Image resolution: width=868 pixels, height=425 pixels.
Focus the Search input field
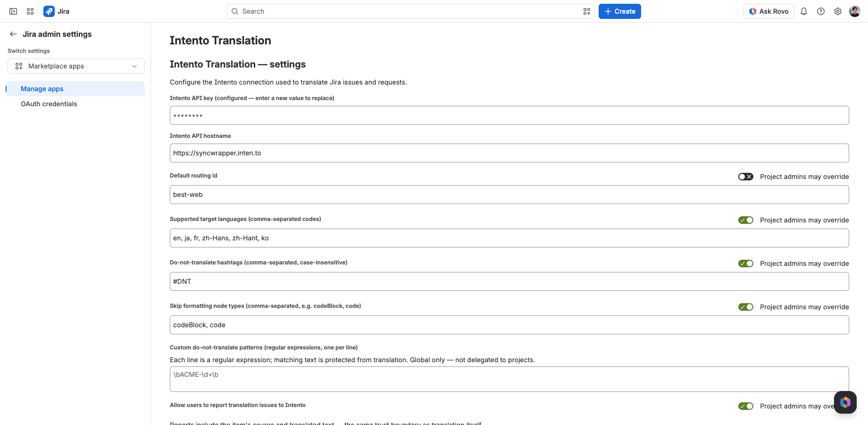click(410, 11)
